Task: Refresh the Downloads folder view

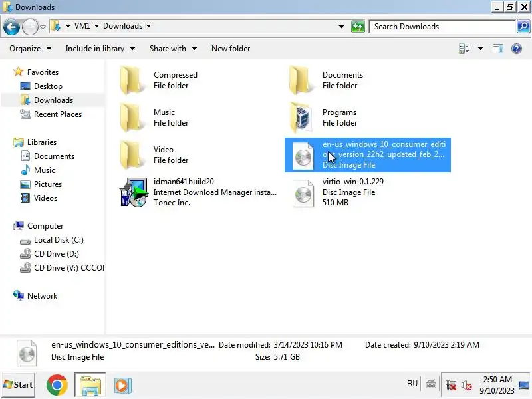Action: pyautogui.click(x=358, y=27)
